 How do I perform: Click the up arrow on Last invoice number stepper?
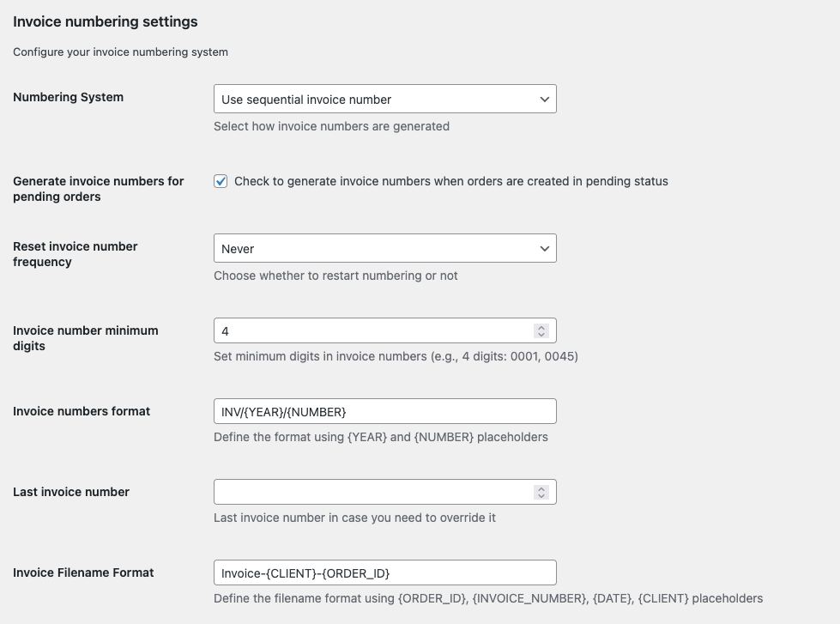[541, 488]
